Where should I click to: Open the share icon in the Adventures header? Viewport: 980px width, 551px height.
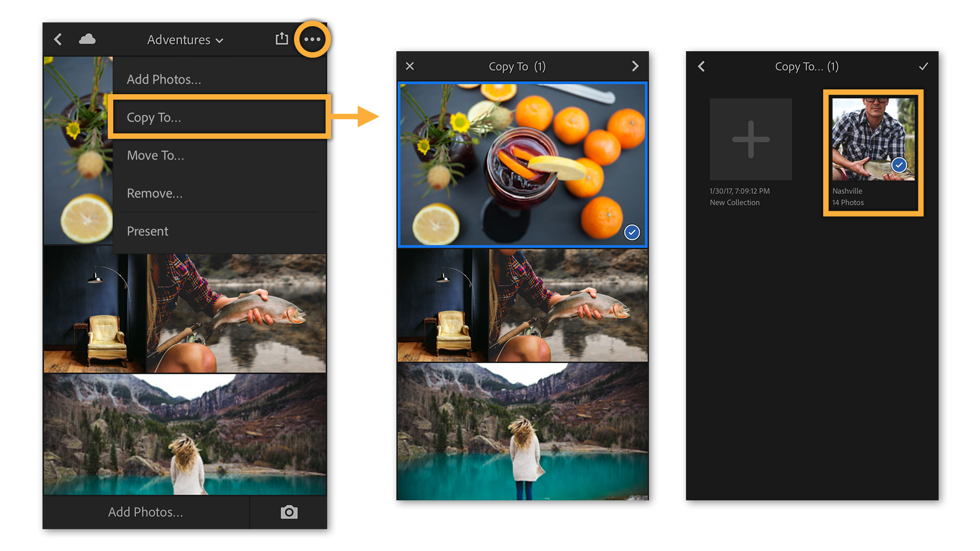[x=281, y=39]
